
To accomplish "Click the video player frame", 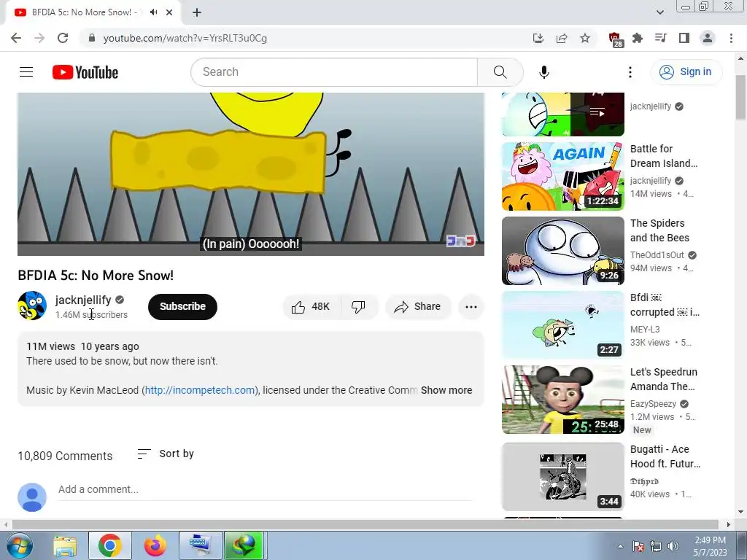I will (x=251, y=174).
